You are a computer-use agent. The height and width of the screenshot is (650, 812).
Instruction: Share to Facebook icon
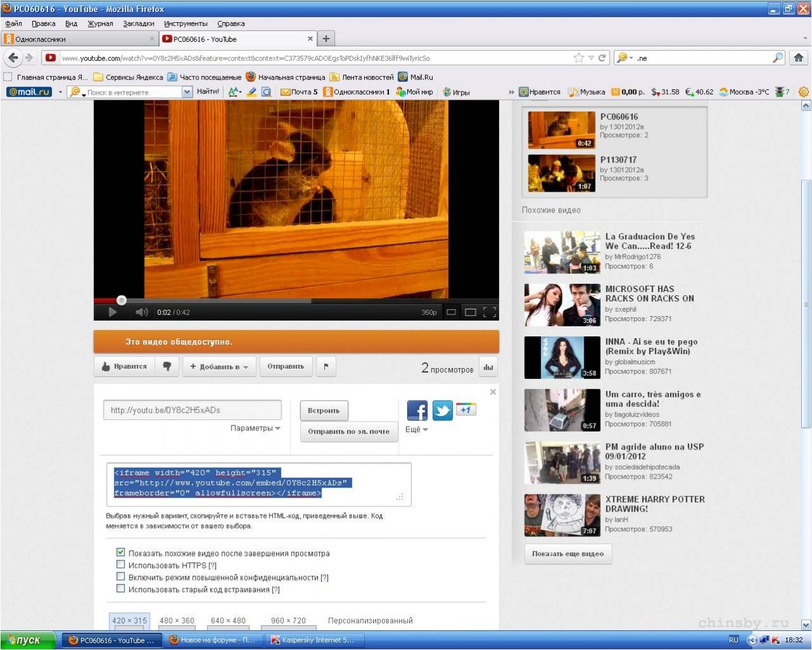(417, 411)
